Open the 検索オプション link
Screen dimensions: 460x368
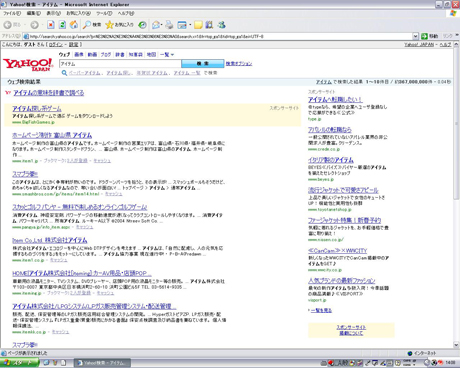pyautogui.click(x=239, y=64)
